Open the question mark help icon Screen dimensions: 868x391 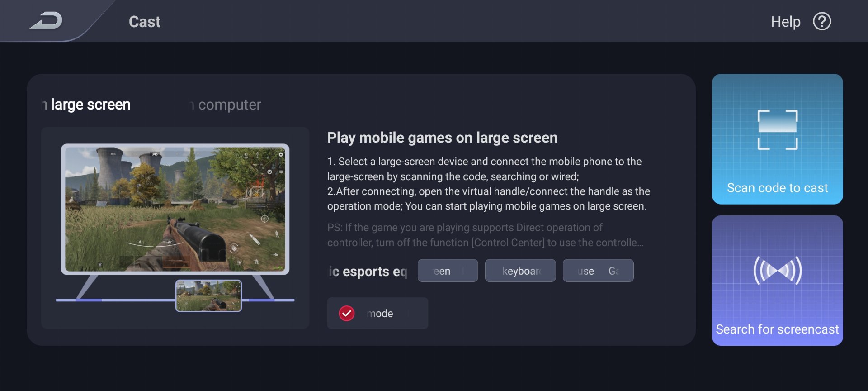[822, 21]
